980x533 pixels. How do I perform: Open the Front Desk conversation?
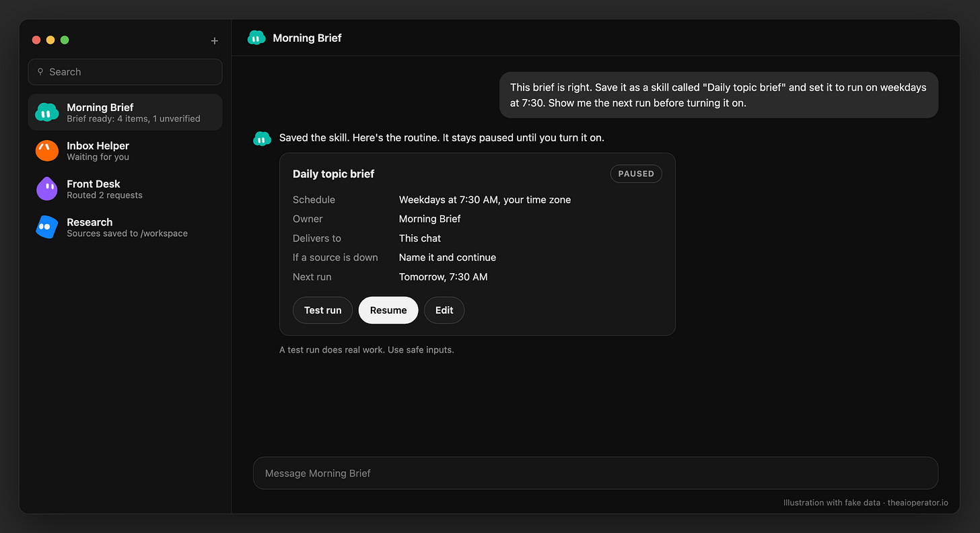(x=125, y=189)
